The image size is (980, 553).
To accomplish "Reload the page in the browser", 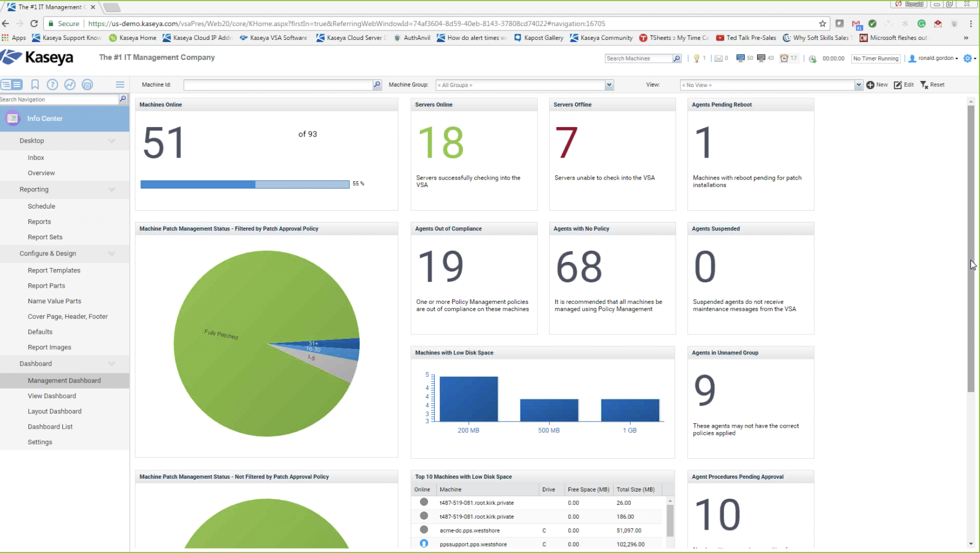I will (x=34, y=23).
